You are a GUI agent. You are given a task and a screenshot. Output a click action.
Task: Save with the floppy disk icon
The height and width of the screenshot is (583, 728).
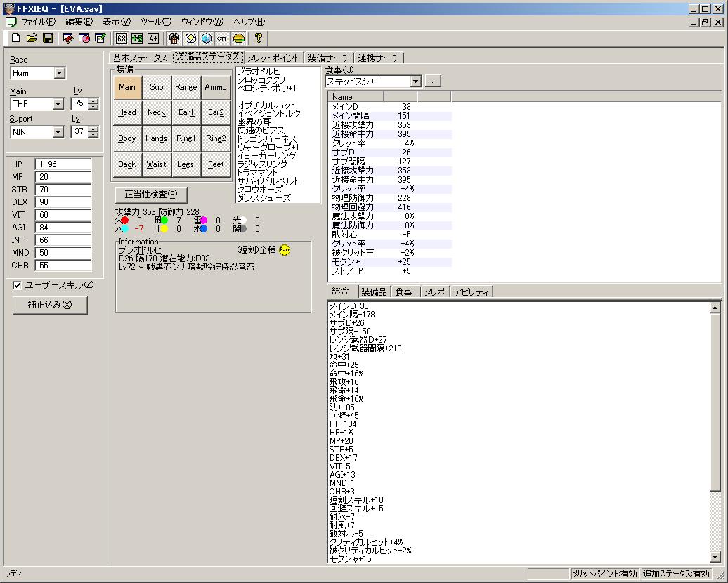point(47,39)
